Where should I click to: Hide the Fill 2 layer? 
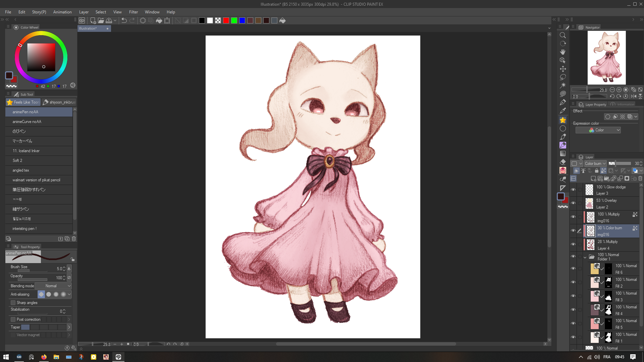click(573, 282)
